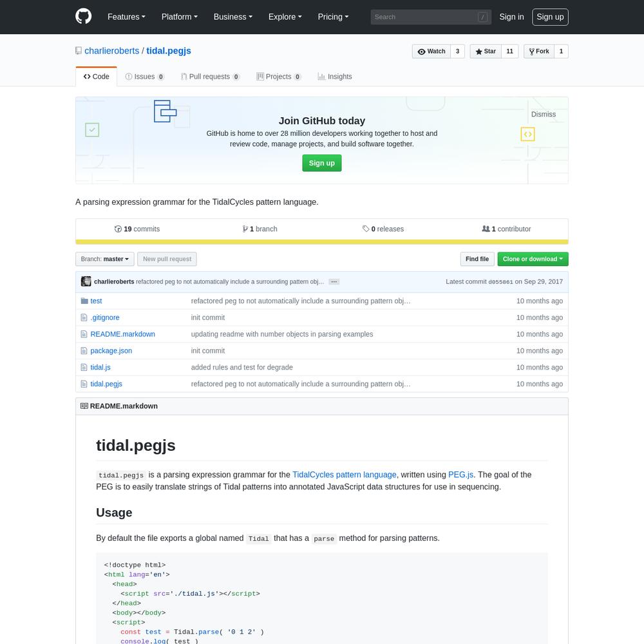This screenshot has height=644, width=644.
Task: Open the tidal.js file
Action: pyautogui.click(x=100, y=367)
